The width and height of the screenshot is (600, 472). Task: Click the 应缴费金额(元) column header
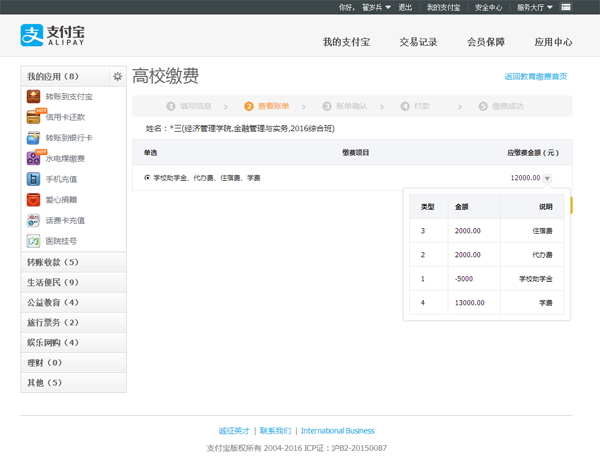(x=533, y=153)
